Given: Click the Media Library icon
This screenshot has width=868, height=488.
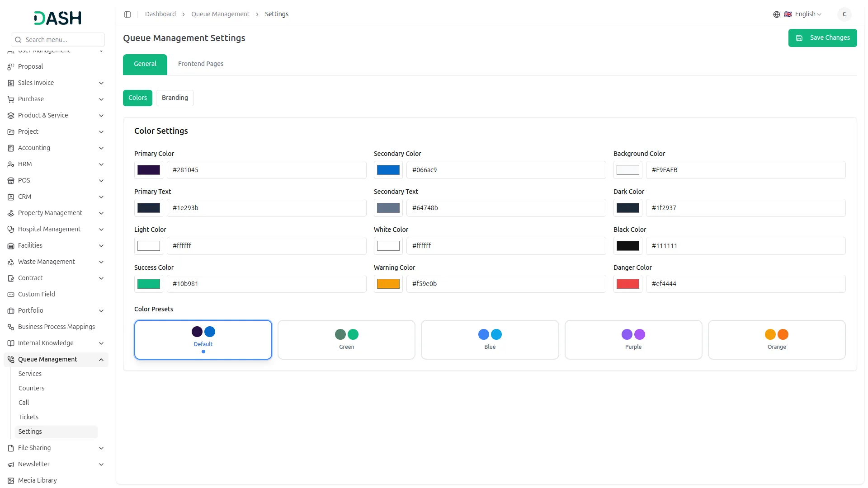Looking at the screenshot, I should (11, 481).
